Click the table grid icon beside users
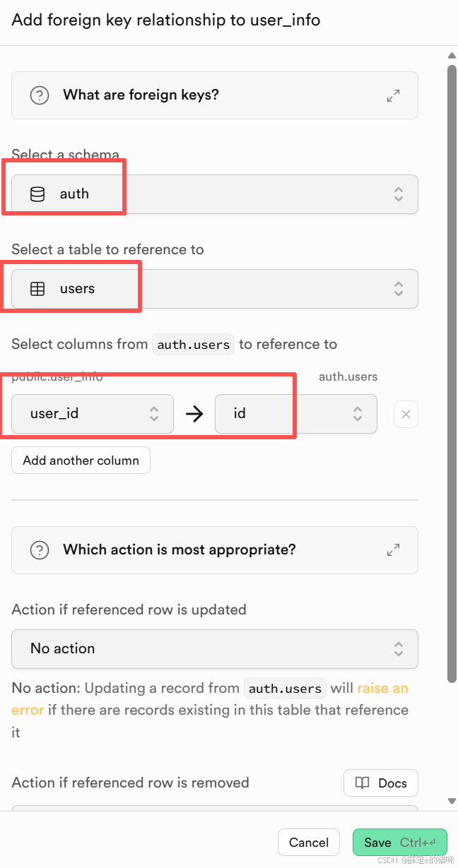This screenshot has width=458, height=868. pyautogui.click(x=37, y=289)
